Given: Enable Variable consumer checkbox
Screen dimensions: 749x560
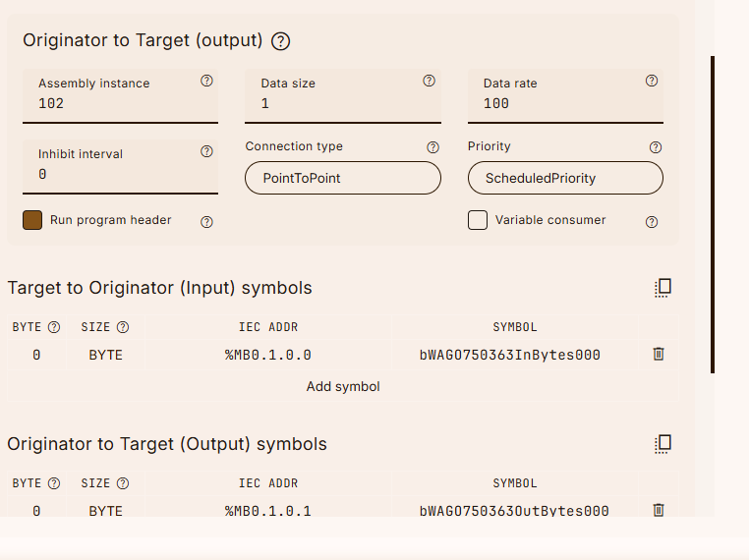Looking at the screenshot, I should click(x=478, y=220).
